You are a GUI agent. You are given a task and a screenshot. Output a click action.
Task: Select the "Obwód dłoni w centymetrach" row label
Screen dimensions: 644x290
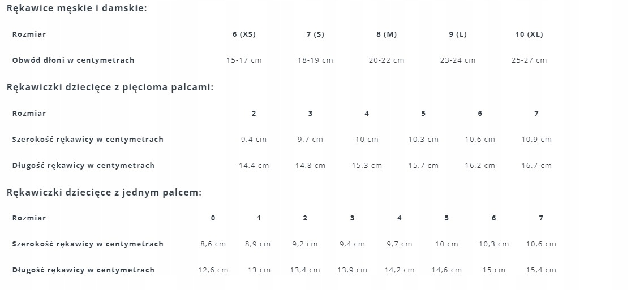coord(74,60)
